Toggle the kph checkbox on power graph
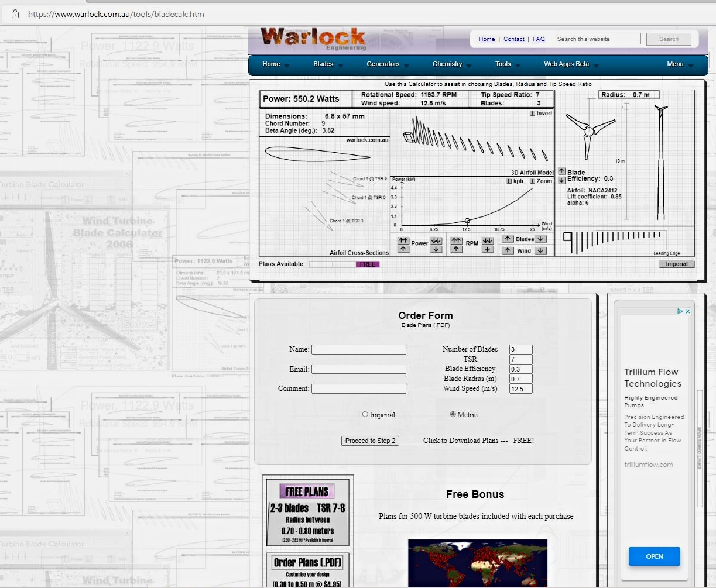 pos(509,181)
